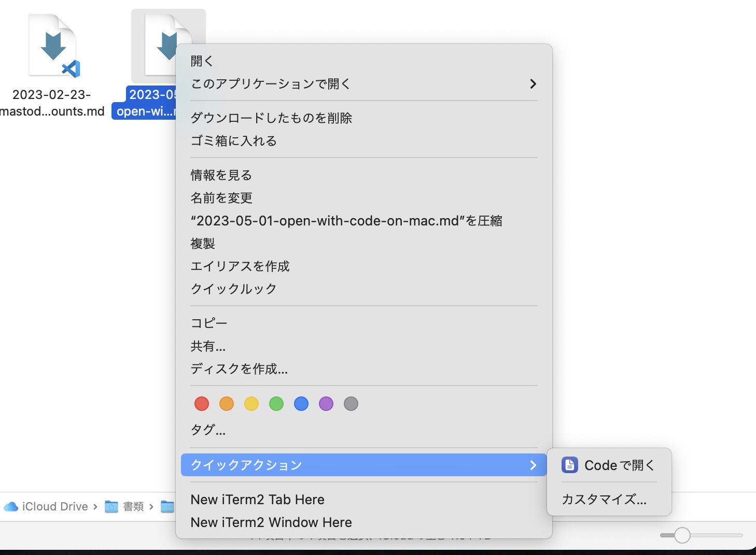Click the folder icon after 書類 in path bar
This screenshot has height=555, width=756.
167,506
